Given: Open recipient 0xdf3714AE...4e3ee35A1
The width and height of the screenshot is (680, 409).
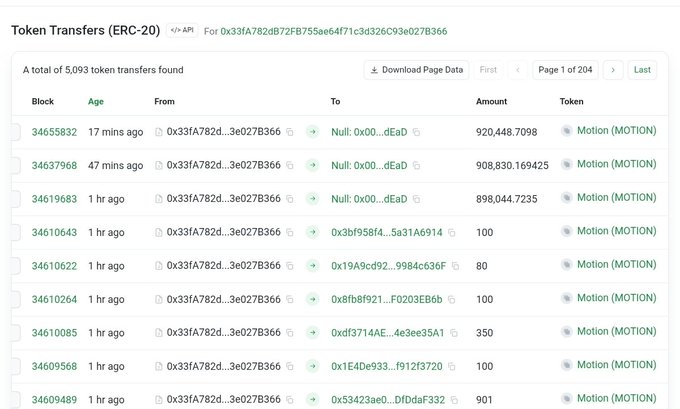Looking at the screenshot, I should (x=388, y=333).
